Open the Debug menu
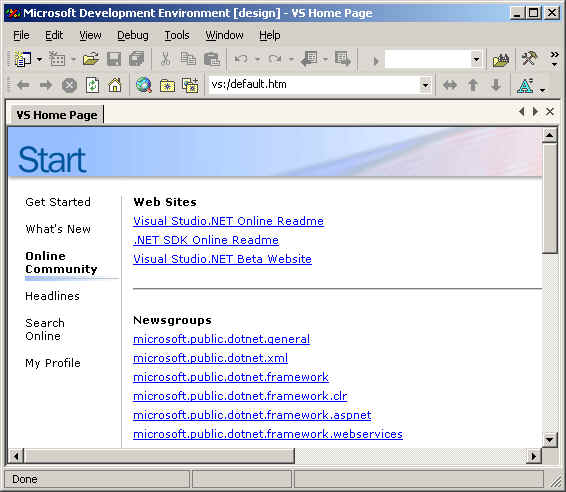Viewport: 566px width, 492px height. tap(132, 35)
